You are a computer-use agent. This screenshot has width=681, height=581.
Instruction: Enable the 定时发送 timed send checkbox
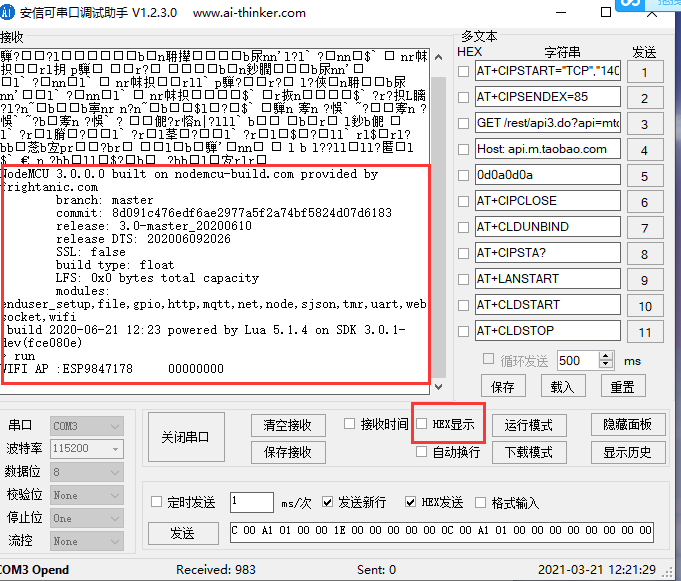[x=156, y=502]
